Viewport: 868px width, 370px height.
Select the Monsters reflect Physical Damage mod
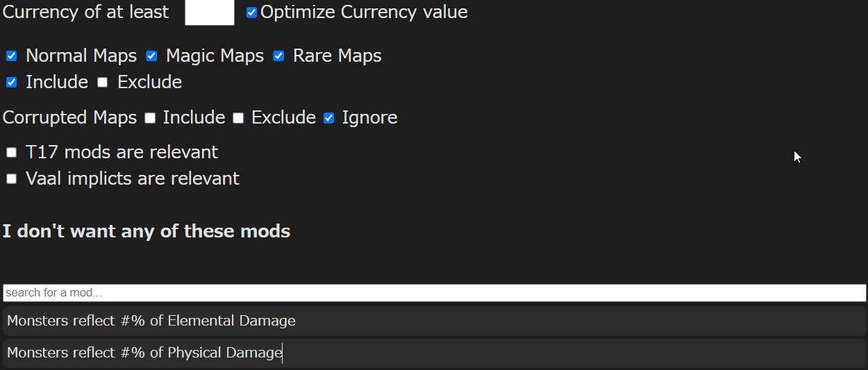coord(434,353)
